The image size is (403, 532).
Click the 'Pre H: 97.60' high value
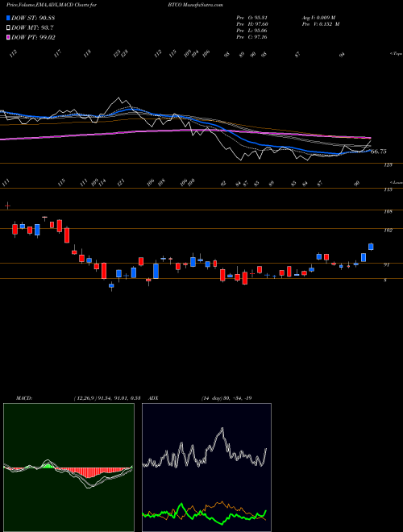coord(251,24)
